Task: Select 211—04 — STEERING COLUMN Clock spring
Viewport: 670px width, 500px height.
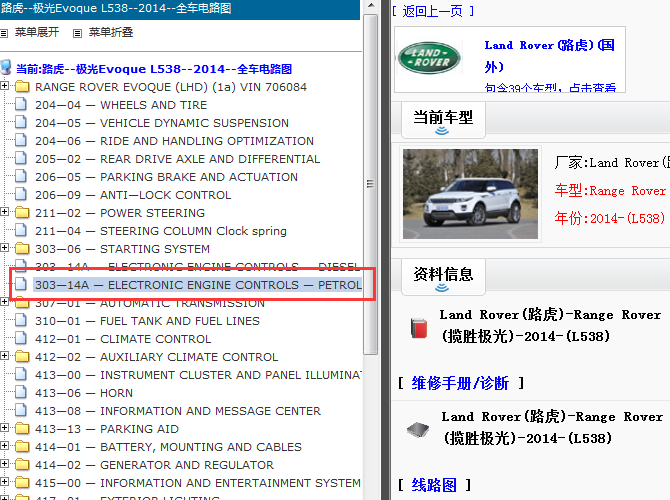Action: tap(161, 231)
